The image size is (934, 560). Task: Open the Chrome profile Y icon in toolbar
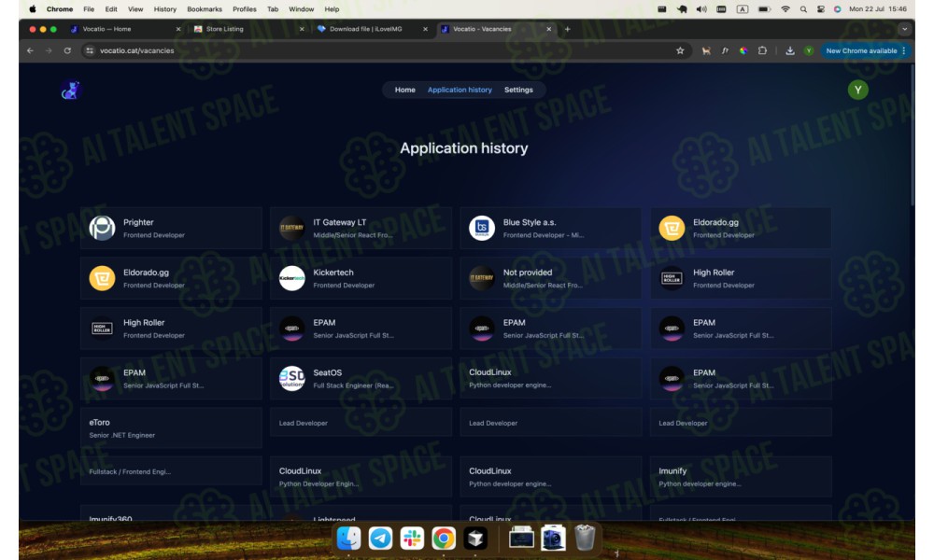point(808,50)
